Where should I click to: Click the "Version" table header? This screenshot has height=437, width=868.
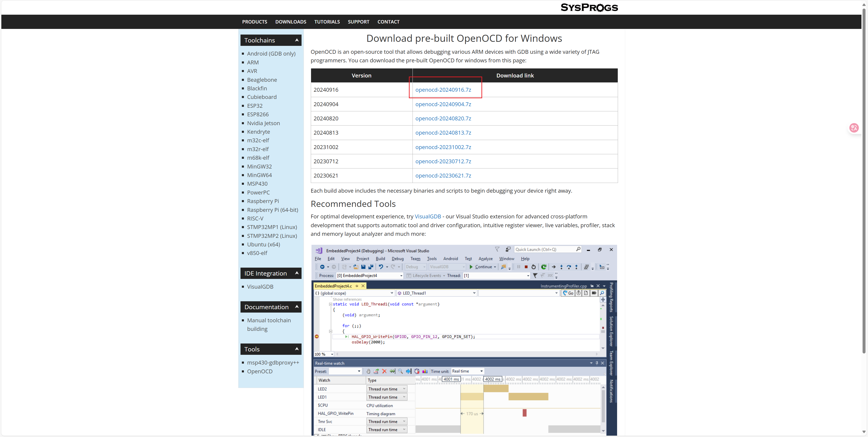(361, 75)
